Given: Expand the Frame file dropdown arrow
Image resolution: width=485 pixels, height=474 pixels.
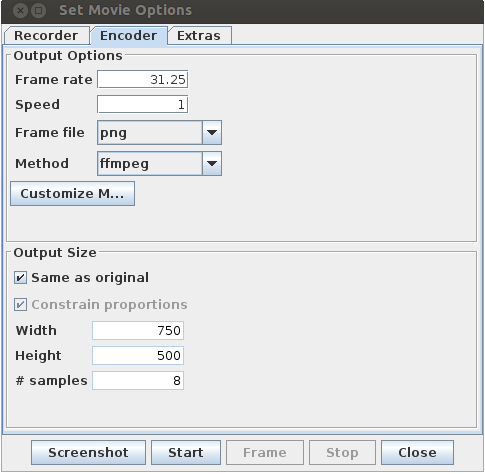Looking at the screenshot, I should point(212,133).
